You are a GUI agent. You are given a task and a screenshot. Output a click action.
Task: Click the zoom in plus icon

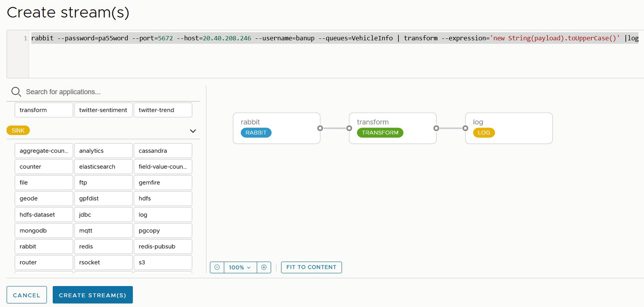tap(264, 267)
